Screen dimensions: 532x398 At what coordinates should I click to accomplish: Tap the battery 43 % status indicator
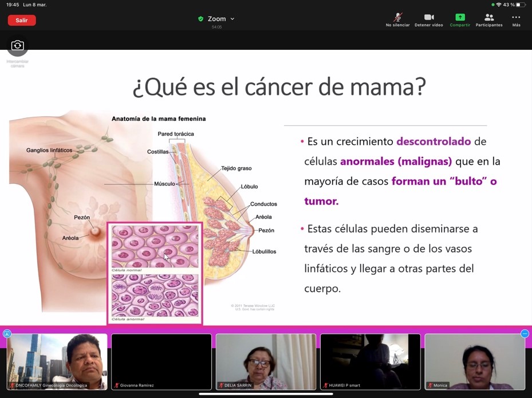(x=514, y=5)
